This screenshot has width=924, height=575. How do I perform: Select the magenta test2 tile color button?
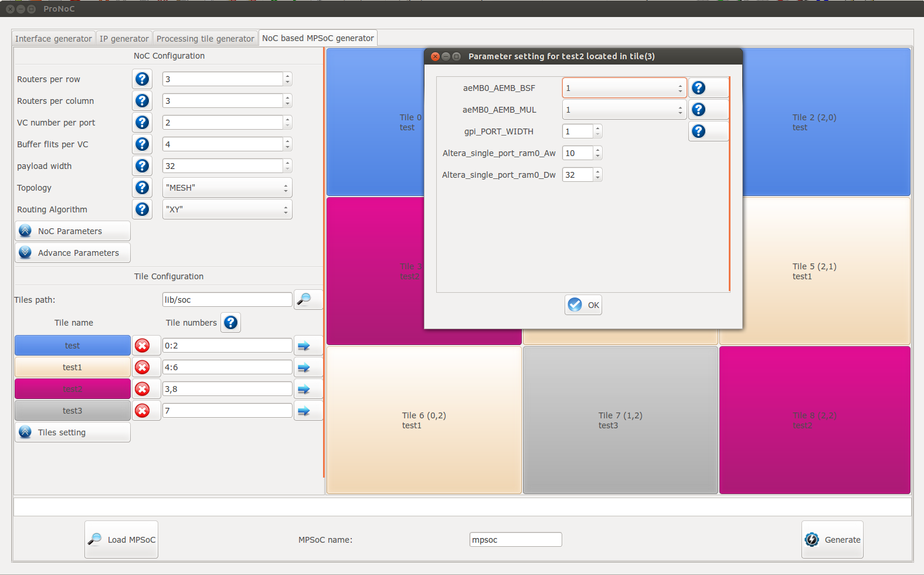tap(73, 389)
